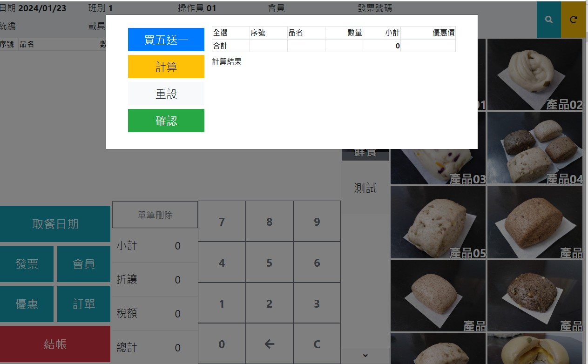Click the 稅額 tax row

tap(155, 313)
